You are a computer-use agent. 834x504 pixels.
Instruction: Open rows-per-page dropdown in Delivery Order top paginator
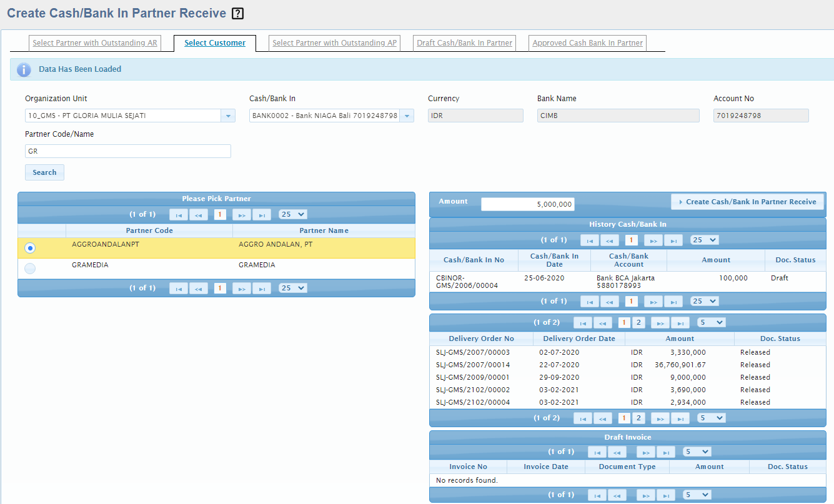point(712,322)
